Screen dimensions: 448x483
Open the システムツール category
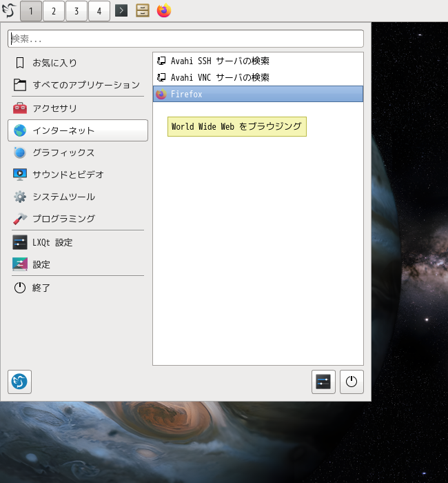pos(78,197)
